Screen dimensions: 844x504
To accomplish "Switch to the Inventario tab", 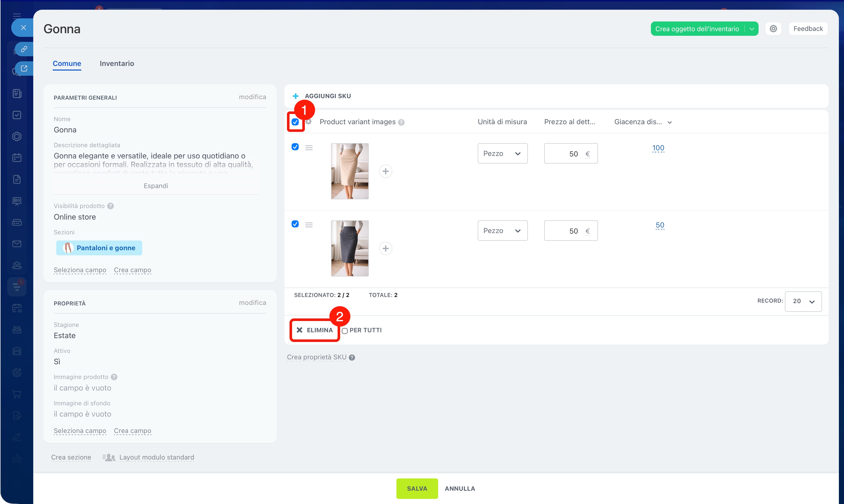I will [117, 63].
